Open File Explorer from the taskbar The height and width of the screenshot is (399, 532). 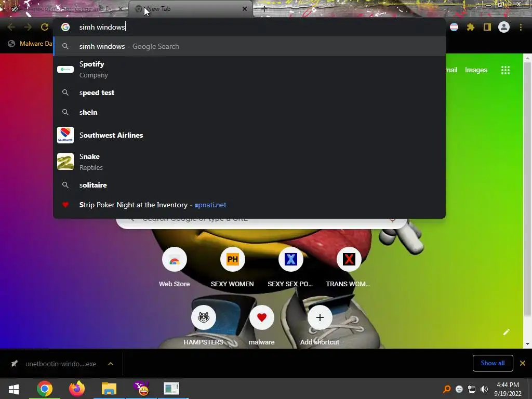tap(109, 389)
